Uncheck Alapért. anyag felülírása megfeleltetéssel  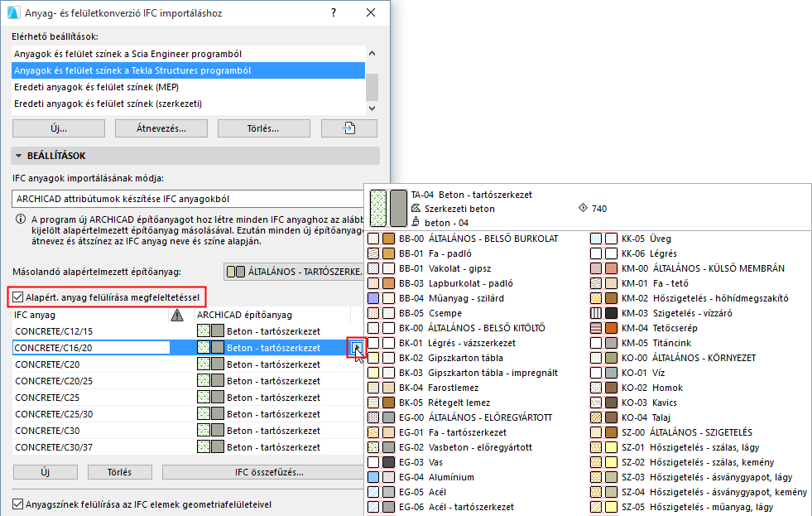pyautogui.click(x=19, y=297)
